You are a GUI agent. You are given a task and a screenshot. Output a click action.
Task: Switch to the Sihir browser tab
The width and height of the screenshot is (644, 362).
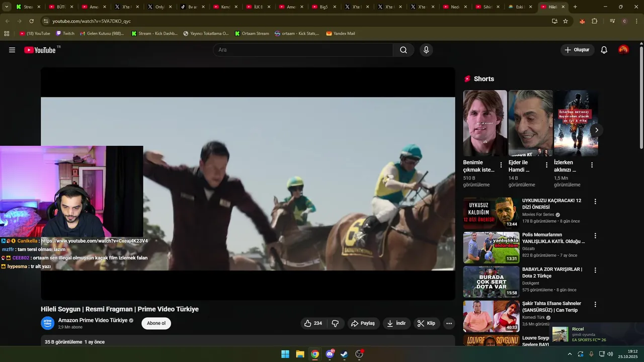click(488, 7)
